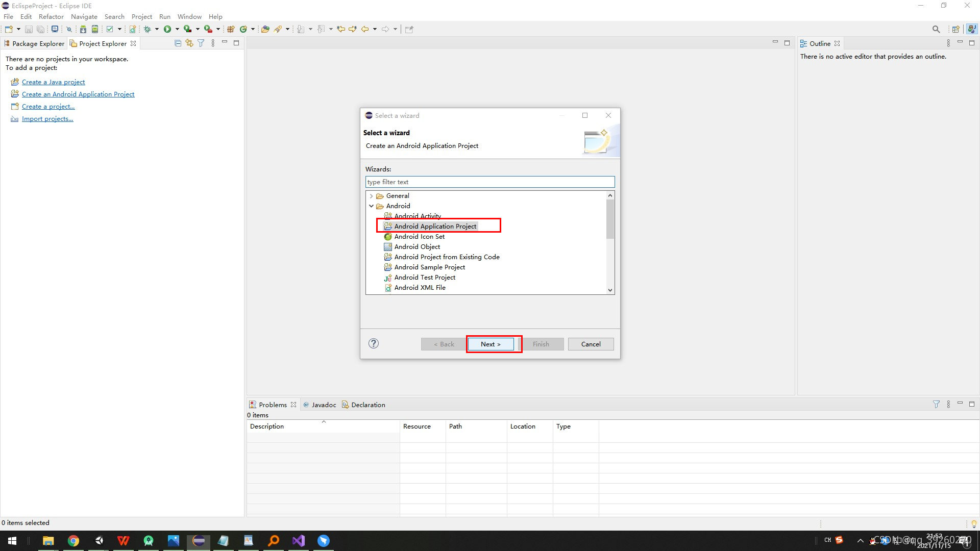Image resolution: width=980 pixels, height=551 pixels.
Task: Select Android Sample Project in wizard list
Action: pos(429,267)
